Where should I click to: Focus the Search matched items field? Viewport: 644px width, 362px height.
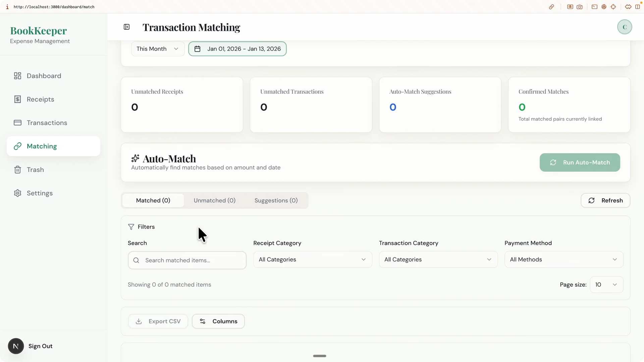(x=187, y=260)
